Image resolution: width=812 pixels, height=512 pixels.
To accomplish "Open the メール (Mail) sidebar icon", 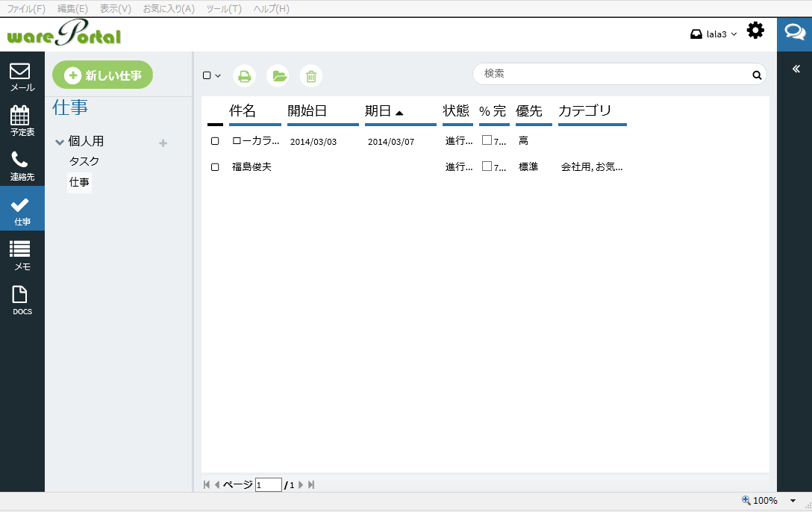I will (x=22, y=77).
